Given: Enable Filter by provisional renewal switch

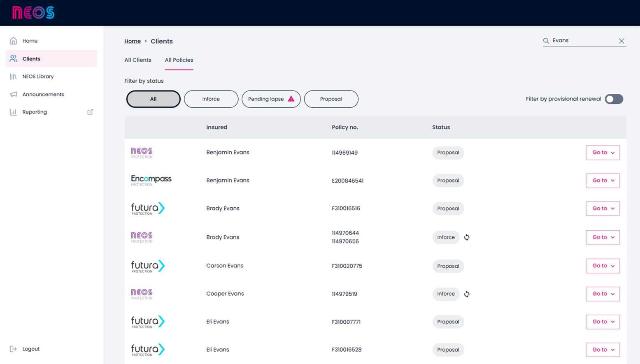Looking at the screenshot, I should coord(614,99).
